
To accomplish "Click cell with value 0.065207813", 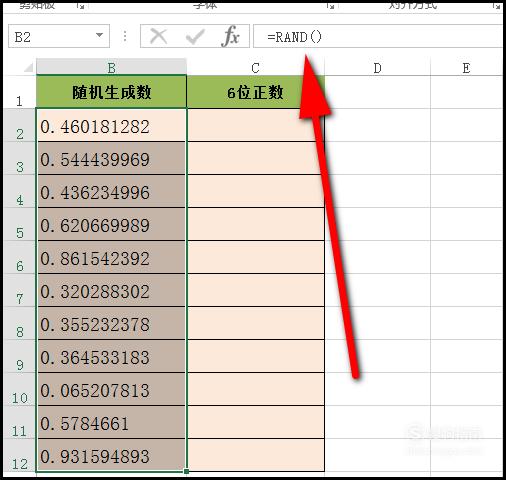I will coord(111,389).
